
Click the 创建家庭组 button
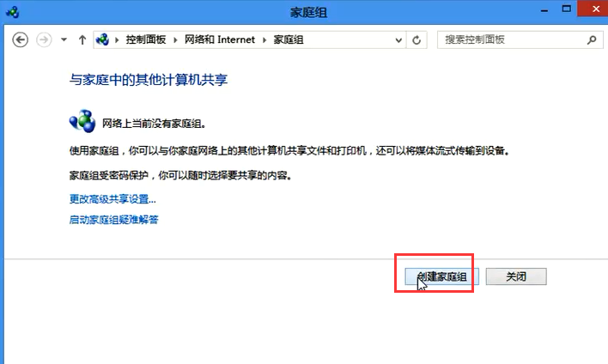[x=441, y=276]
